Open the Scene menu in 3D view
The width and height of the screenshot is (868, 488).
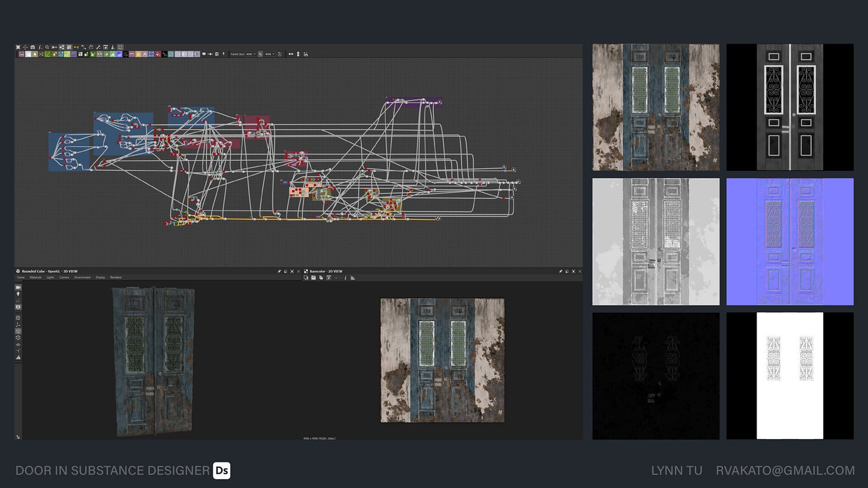coord(21,277)
